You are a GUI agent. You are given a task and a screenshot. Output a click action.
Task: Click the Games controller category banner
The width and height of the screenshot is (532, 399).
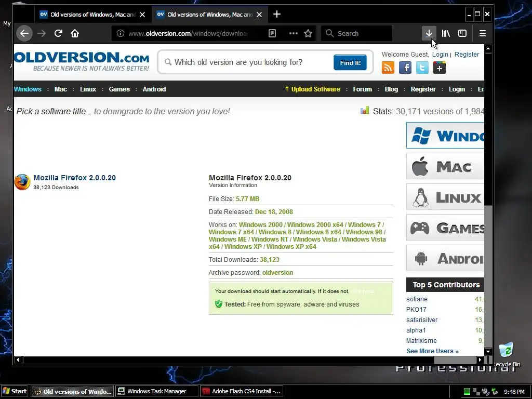(445, 228)
